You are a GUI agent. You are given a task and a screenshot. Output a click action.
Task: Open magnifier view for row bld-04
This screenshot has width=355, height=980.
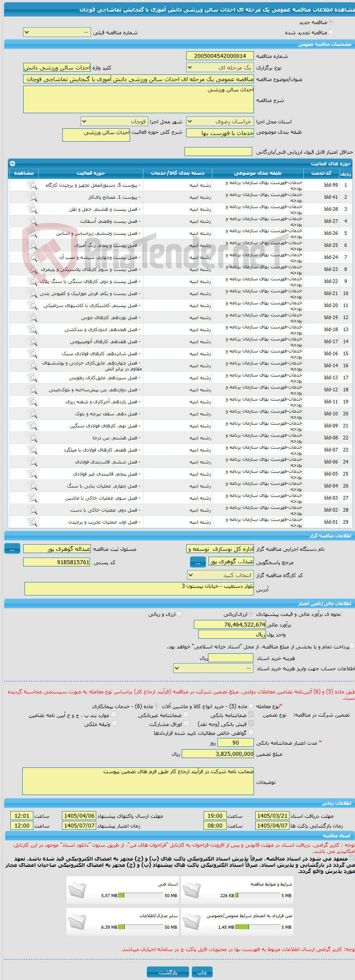point(32,486)
